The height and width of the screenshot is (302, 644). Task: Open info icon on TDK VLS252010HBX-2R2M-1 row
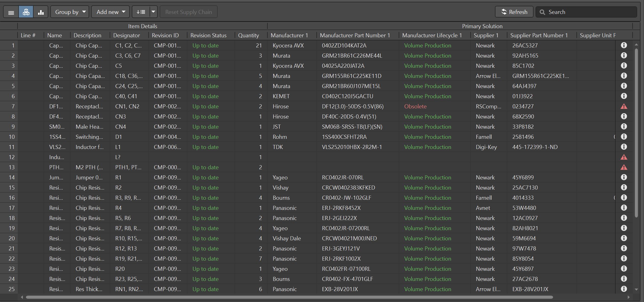pos(624,147)
